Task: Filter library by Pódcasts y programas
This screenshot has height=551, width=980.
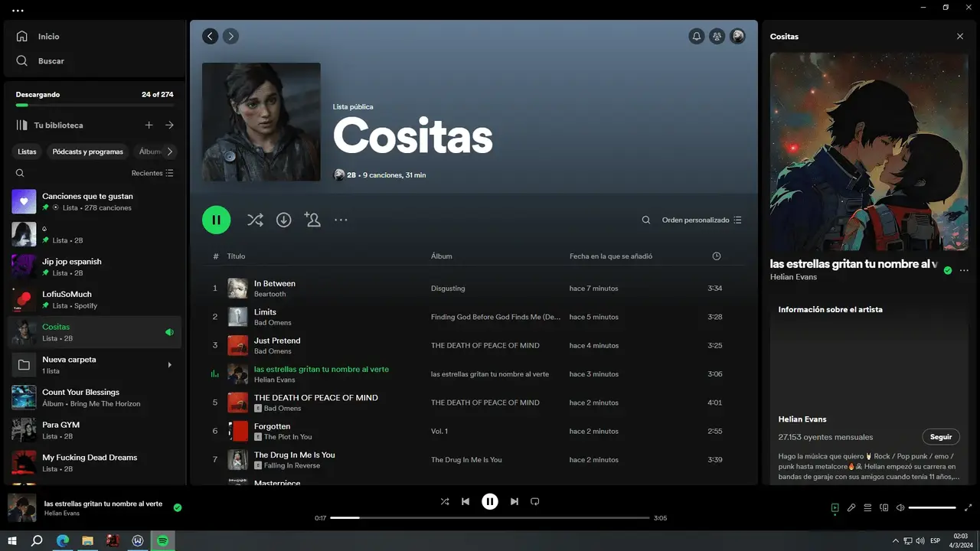Action: click(88, 152)
